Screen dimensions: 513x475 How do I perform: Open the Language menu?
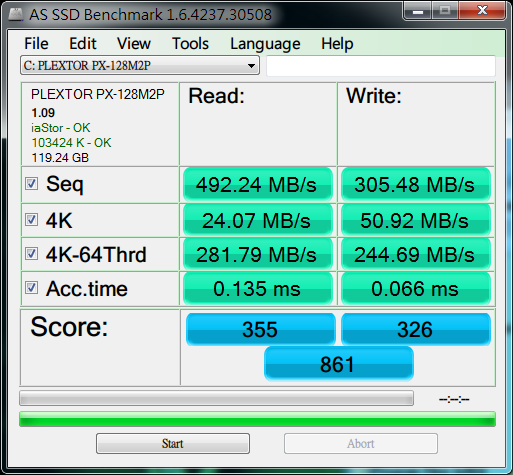tap(265, 44)
